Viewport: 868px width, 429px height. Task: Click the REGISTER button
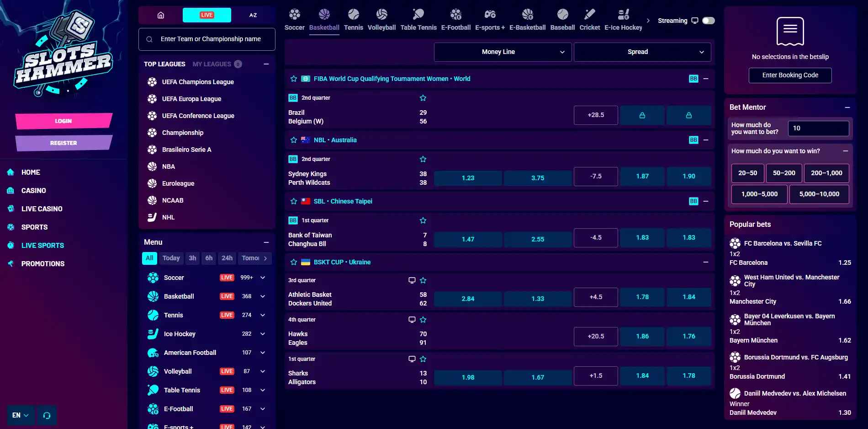click(x=64, y=143)
